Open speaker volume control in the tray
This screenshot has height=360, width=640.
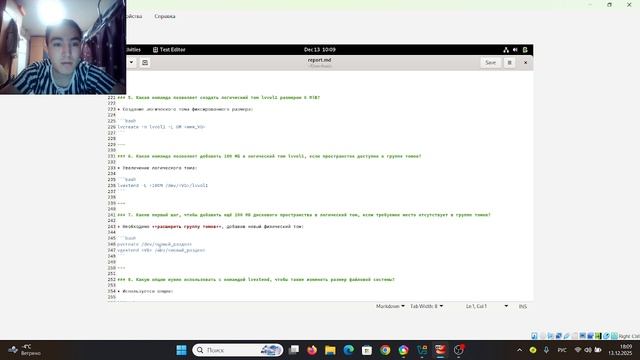588,350
